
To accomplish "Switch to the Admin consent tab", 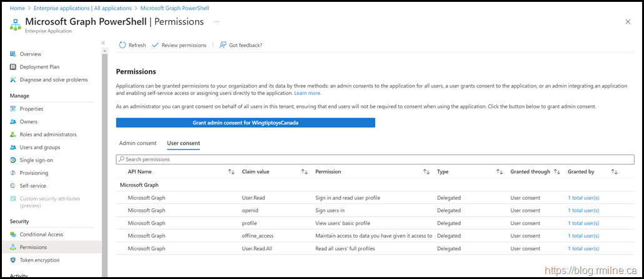I will pos(138,143).
